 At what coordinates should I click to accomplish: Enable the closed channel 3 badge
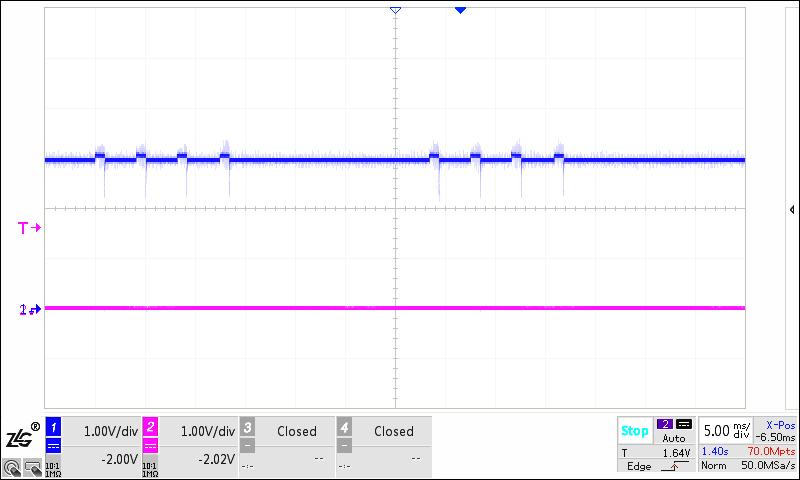(247, 427)
